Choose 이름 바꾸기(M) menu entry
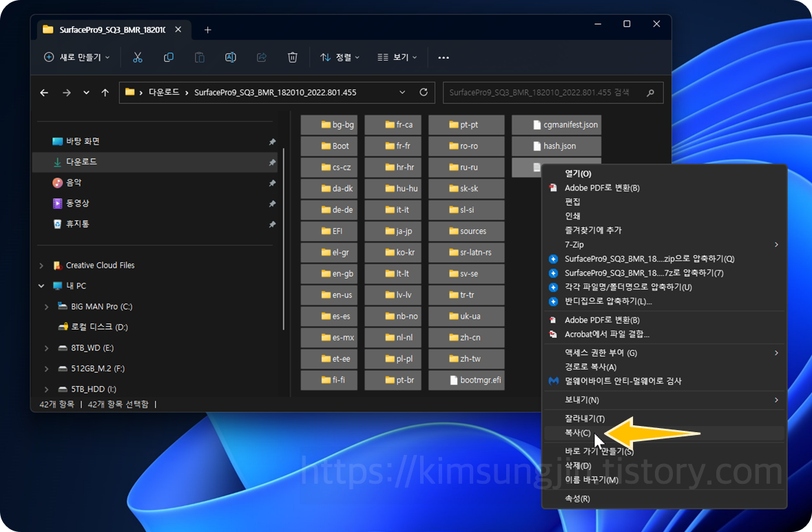This screenshot has height=532, width=812. pos(664,480)
